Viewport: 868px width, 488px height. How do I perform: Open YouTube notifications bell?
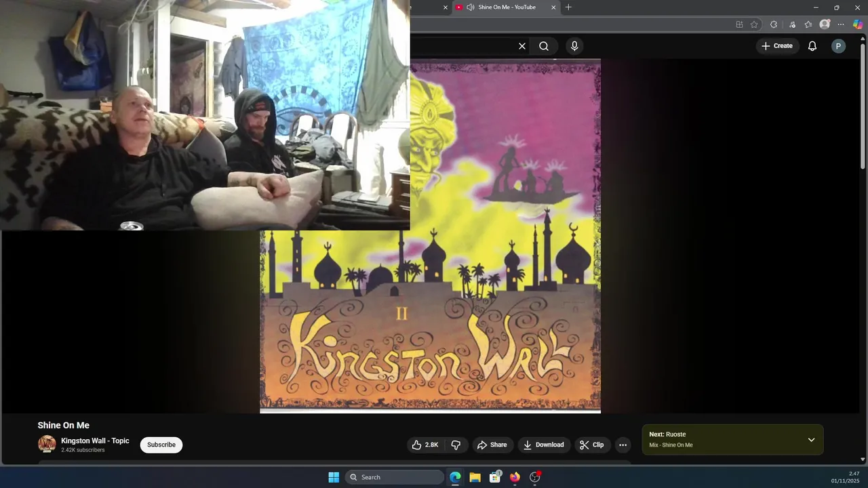click(x=812, y=46)
